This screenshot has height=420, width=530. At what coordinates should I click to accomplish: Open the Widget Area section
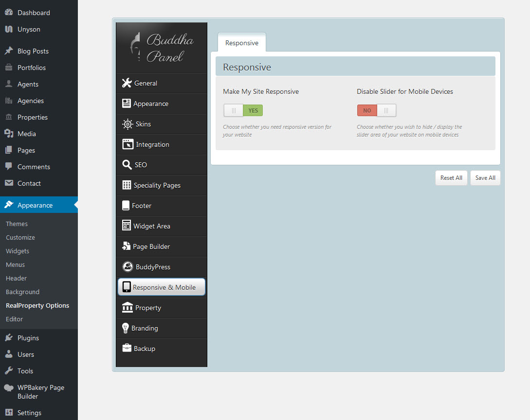[151, 226]
